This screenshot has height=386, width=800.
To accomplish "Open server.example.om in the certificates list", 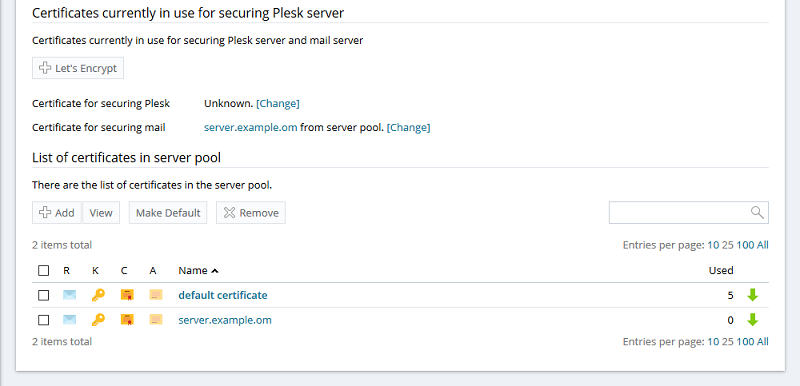I will coord(225,320).
